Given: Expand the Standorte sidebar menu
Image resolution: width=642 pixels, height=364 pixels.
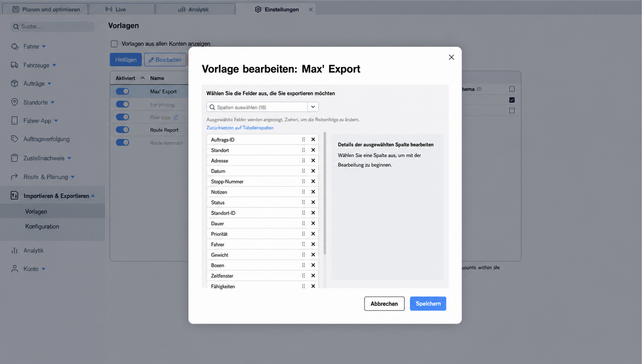Looking at the screenshot, I should point(52,102).
